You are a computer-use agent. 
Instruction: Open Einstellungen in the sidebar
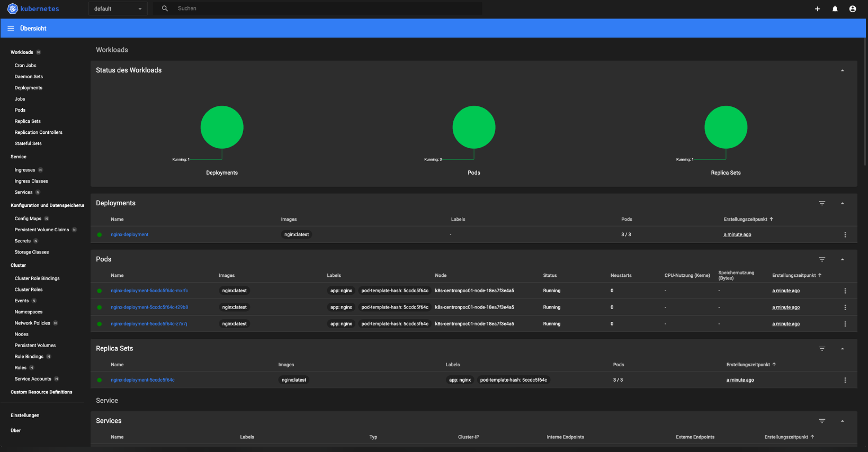coord(25,415)
